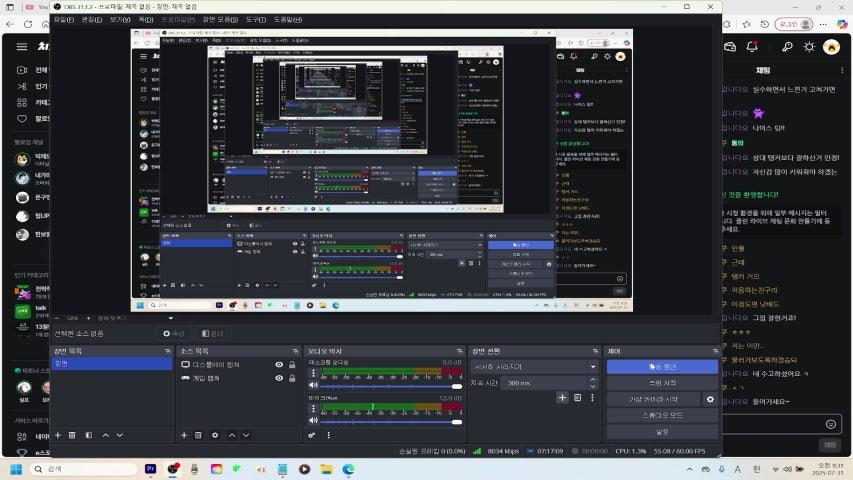Move scene up with the up arrow
The image size is (853, 480).
click(x=106, y=435)
